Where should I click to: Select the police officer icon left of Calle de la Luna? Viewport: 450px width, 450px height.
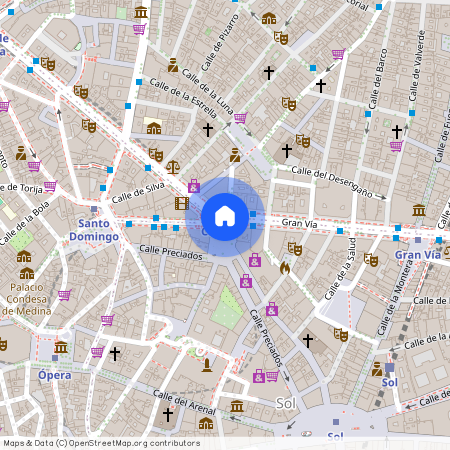[173, 65]
